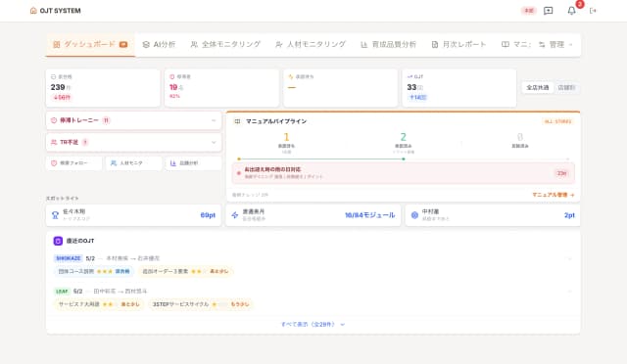Switch to the 育成品質分析 tab

pyautogui.click(x=388, y=44)
